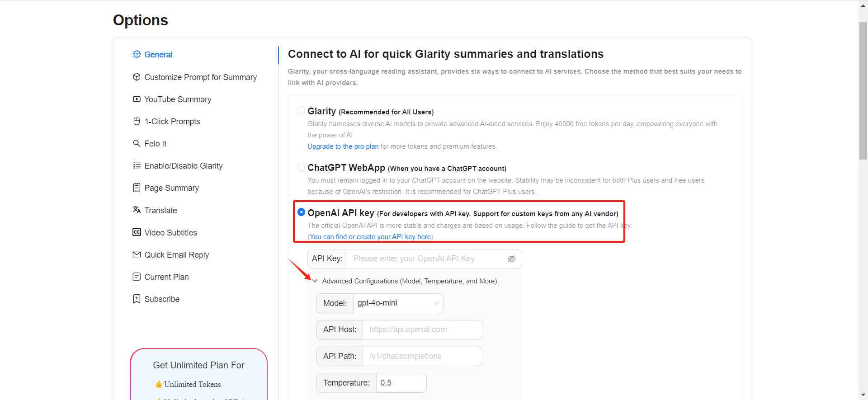868x400 pixels.
Task: Toggle API key visibility with the eye icon
Action: click(x=511, y=259)
